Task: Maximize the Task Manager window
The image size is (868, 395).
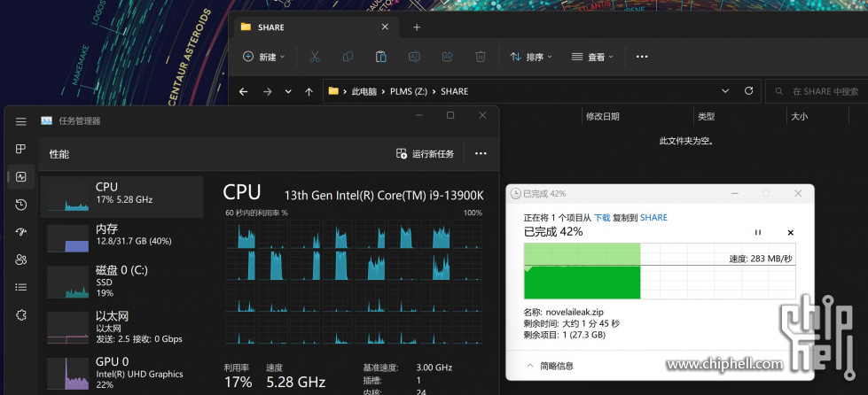Action: [x=450, y=116]
